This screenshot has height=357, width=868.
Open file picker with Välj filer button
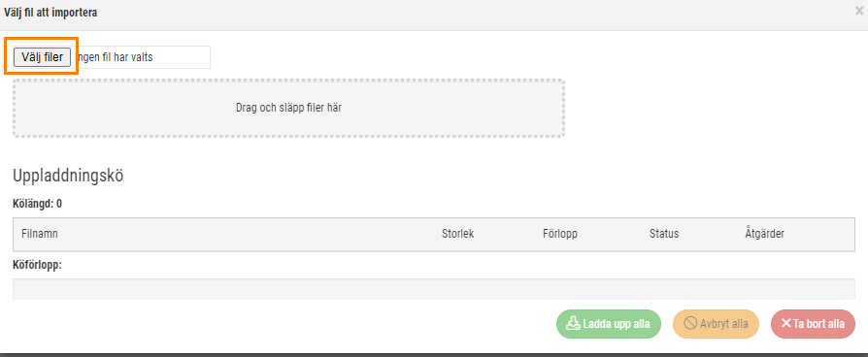42,57
